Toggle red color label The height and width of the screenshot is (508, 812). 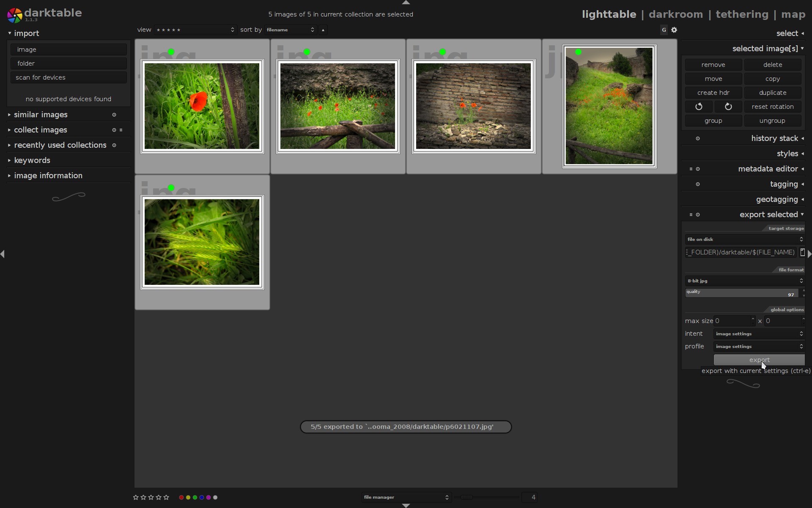tap(181, 497)
